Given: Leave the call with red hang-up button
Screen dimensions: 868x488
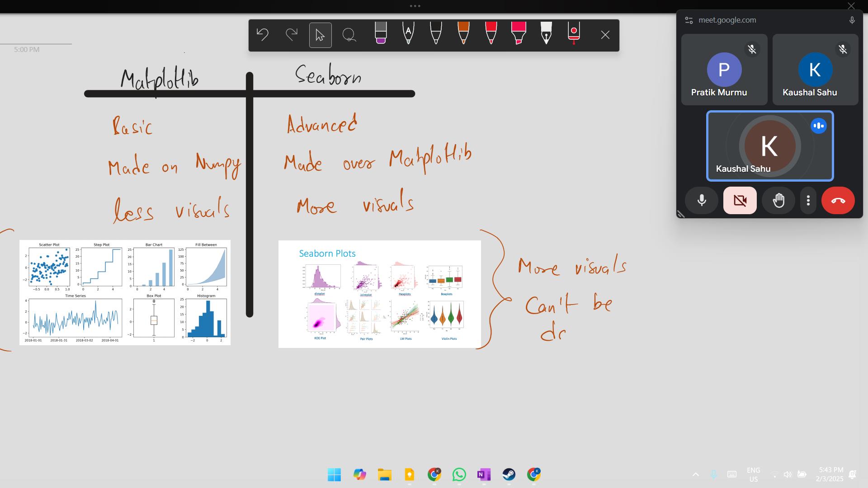Looking at the screenshot, I should (838, 200).
